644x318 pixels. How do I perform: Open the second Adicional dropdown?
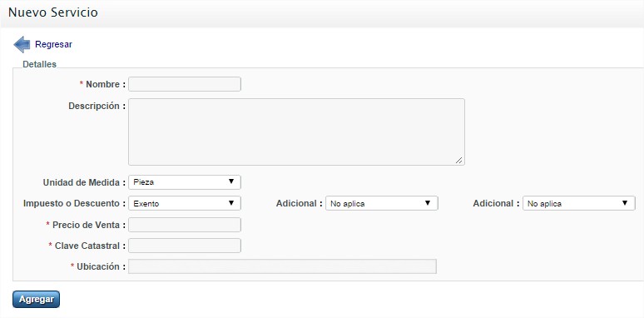[x=579, y=203]
